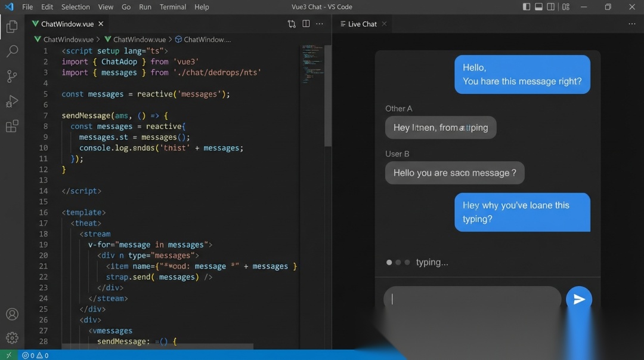Click the "</script>" closing tag line
This screenshot has width=644, height=360.
pos(81,191)
